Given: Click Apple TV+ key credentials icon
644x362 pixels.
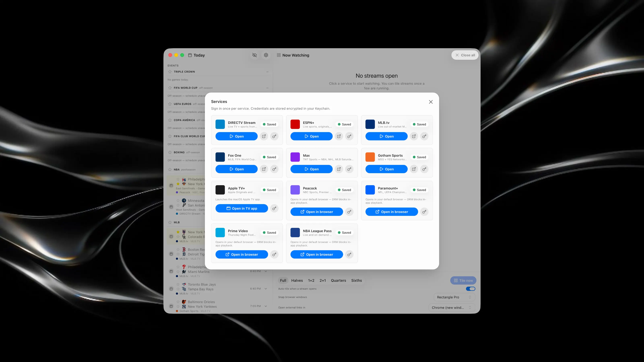Looking at the screenshot, I should point(274,208).
